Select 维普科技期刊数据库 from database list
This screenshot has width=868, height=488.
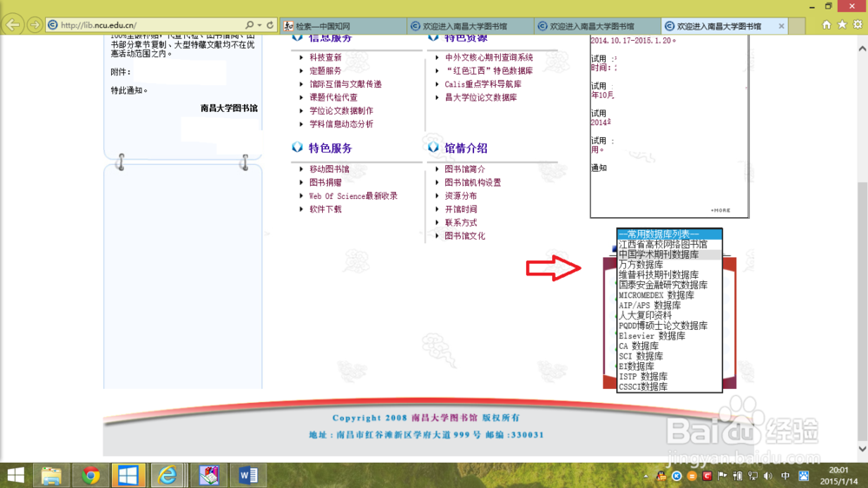coord(669,274)
